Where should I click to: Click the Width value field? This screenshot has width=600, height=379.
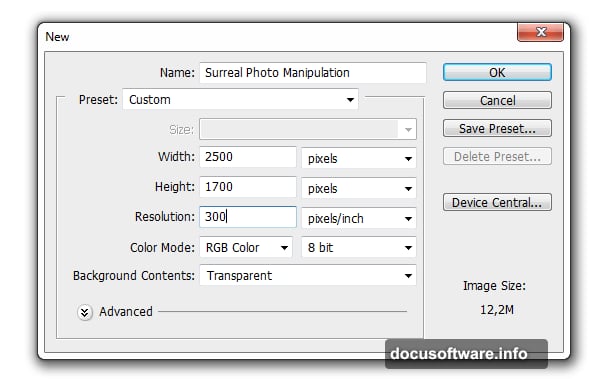[248, 157]
